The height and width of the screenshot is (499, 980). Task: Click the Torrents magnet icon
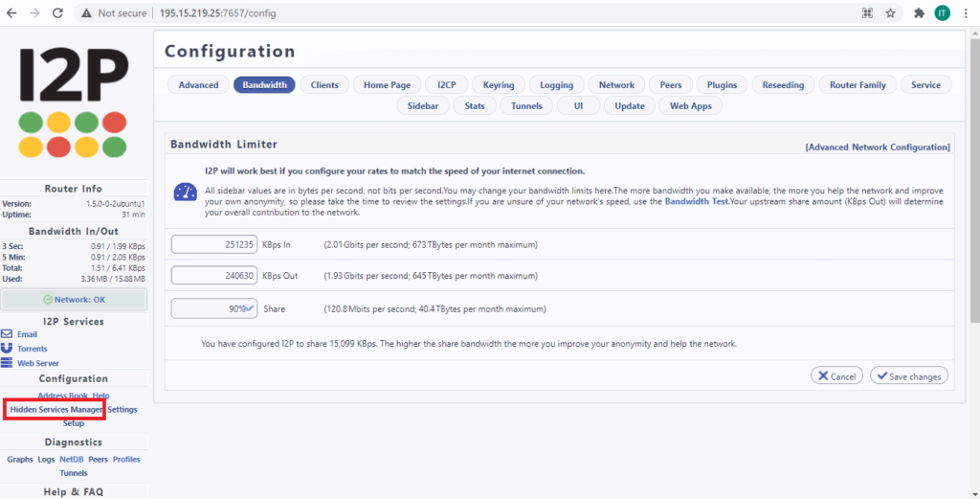tap(7, 349)
